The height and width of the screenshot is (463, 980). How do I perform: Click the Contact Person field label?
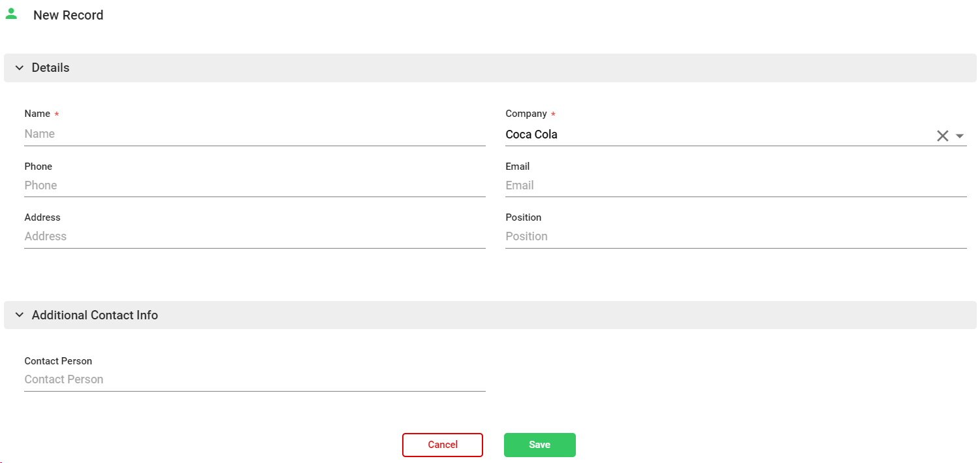58,361
